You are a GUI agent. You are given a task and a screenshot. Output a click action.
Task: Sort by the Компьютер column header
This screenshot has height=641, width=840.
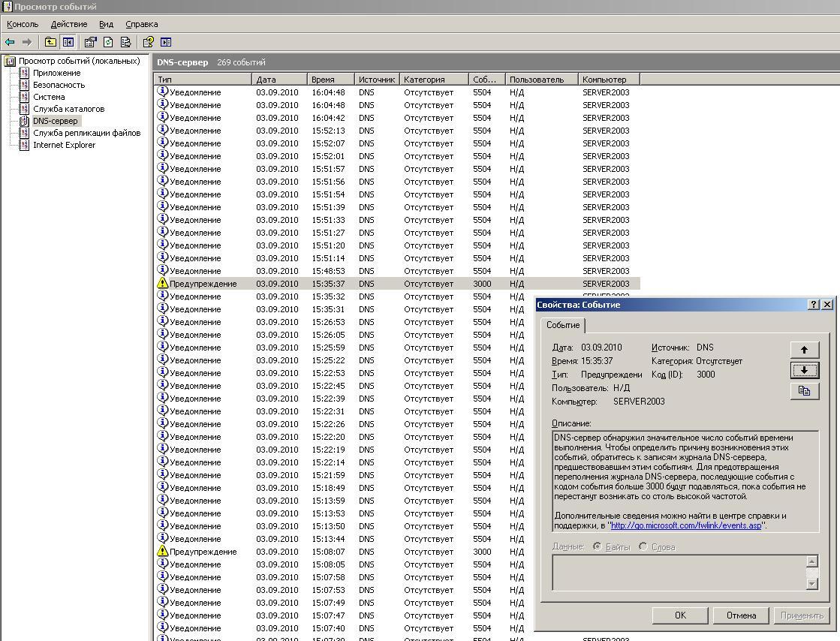click(x=609, y=80)
